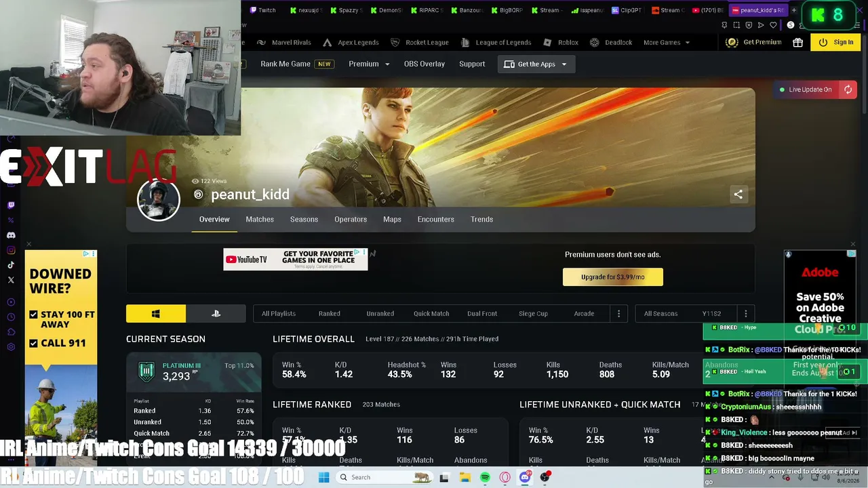Image resolution: width=868 pixels, height=488 pixels.
Task: Select the PlayStation platform button
Action: coord(216,313)
